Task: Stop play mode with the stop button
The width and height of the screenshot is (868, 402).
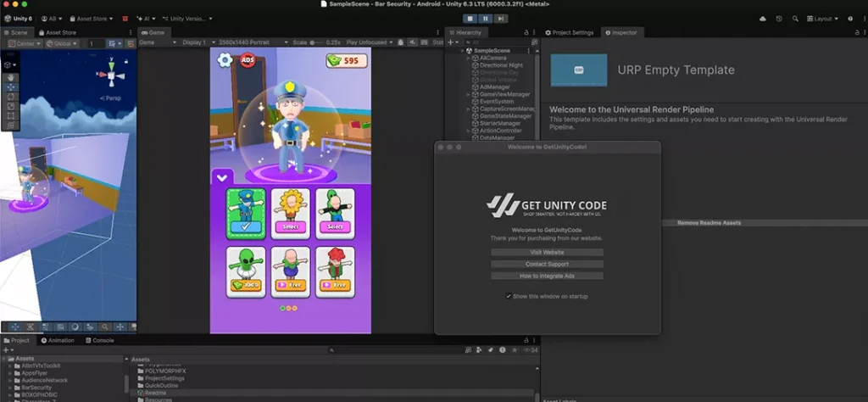Action: [470, 19]
